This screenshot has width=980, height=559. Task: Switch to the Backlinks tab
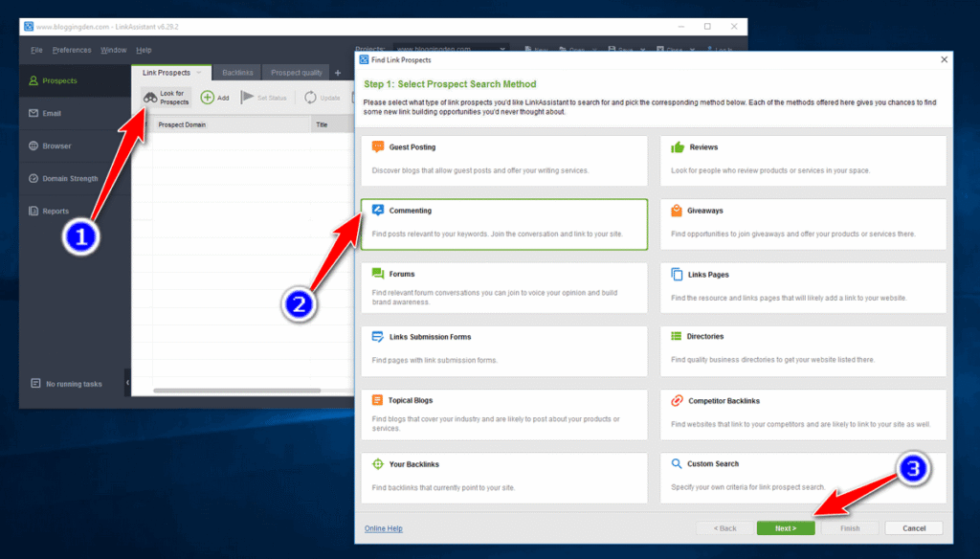236,73
